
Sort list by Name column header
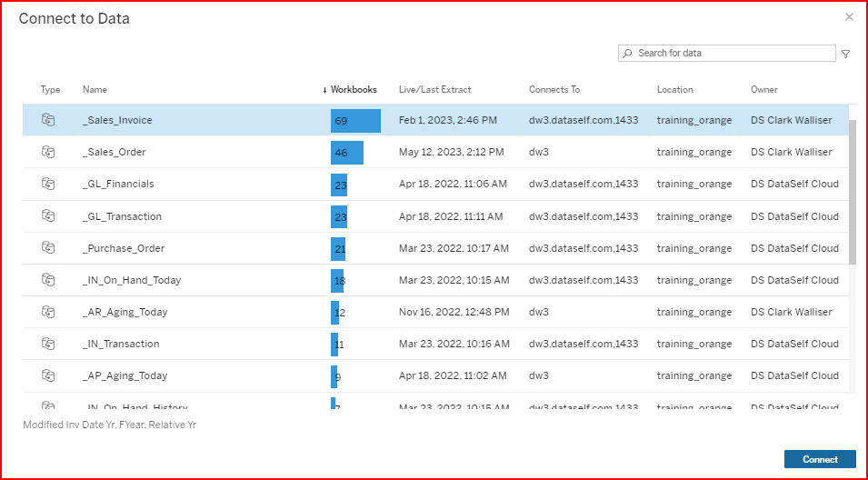click(95, 90)
